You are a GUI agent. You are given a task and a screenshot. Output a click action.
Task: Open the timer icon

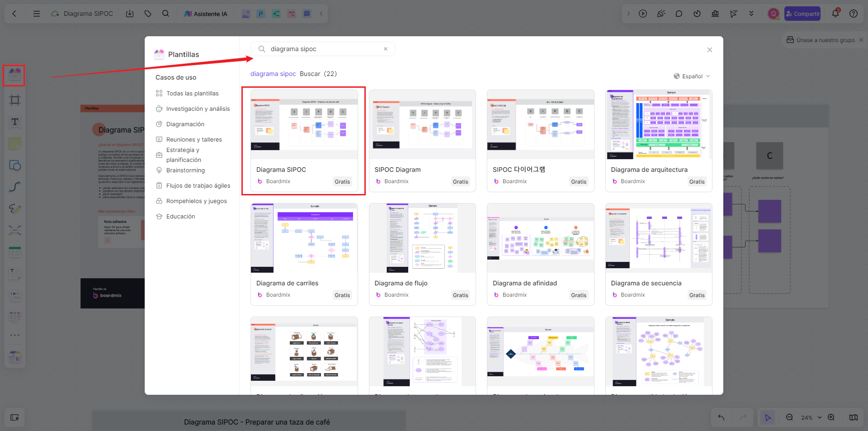tap(697, 14)
